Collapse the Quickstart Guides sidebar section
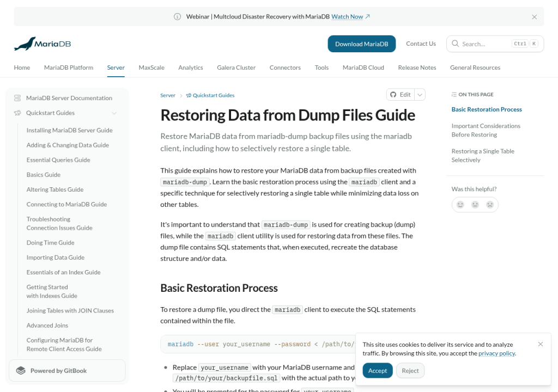Screen dimensions: 558x392 click(114, 113)
